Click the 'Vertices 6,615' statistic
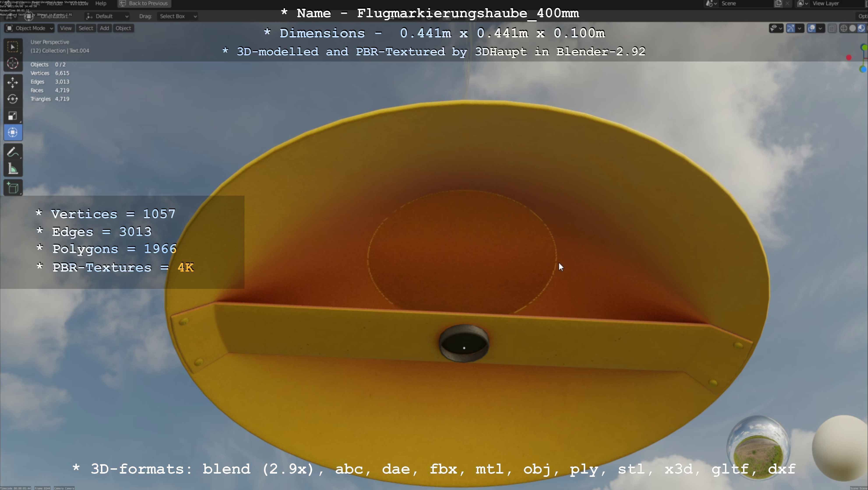 (x=50, y=73)
